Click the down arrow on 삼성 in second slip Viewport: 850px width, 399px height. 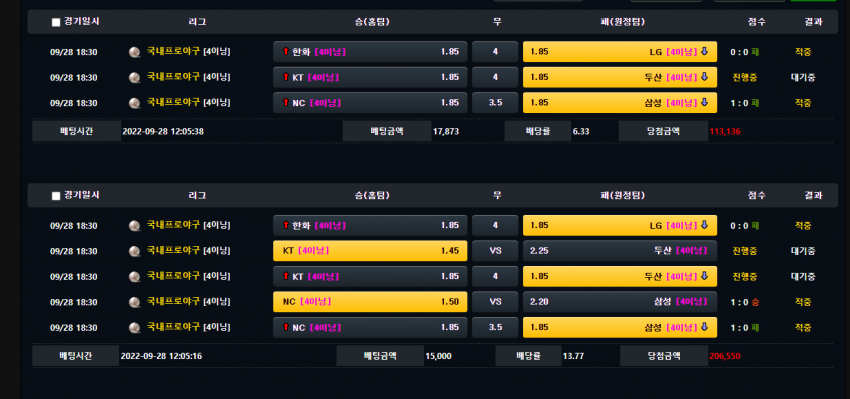click(704, 327)
